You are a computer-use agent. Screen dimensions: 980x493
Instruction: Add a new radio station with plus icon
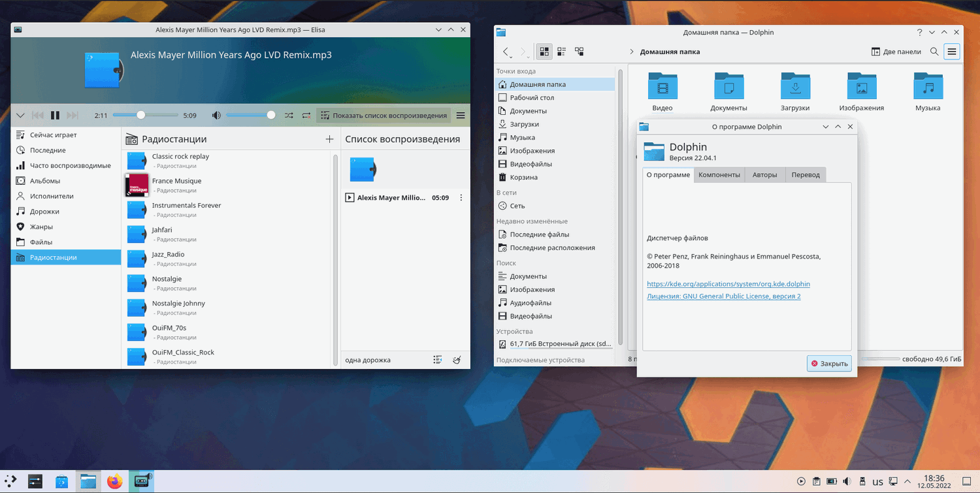click(x=329, y=139)
